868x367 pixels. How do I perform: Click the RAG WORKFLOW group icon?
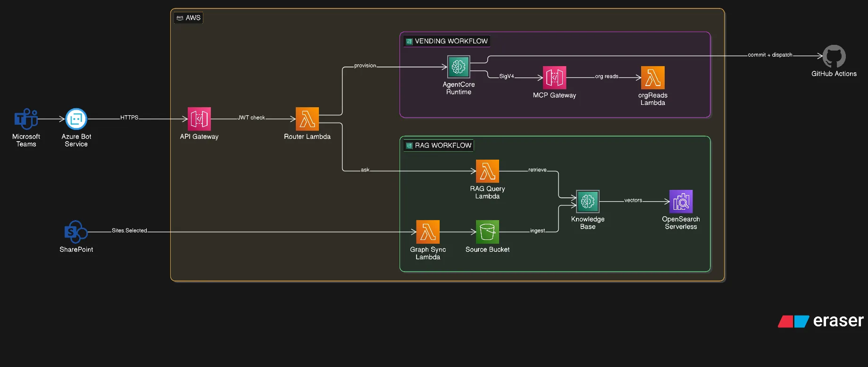point(409,145)
